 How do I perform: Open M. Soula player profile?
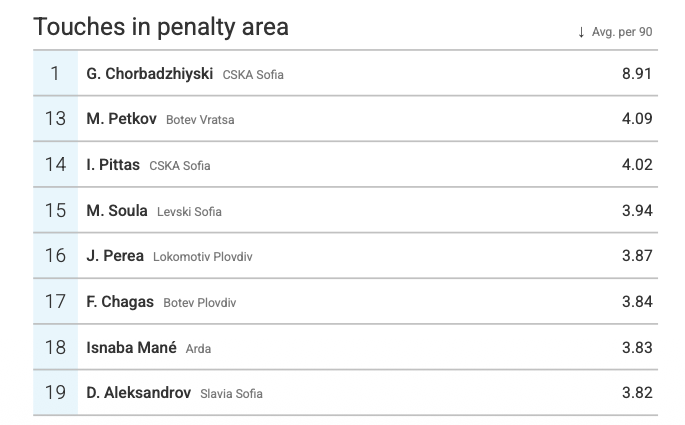[x=117, y=211]
